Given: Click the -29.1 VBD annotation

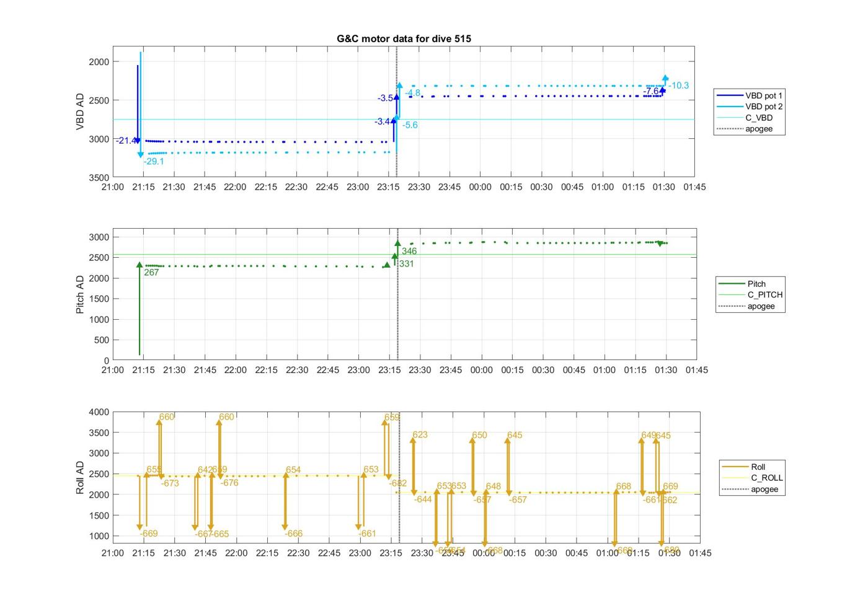Looking at the screenshot, I should point(154,162).
